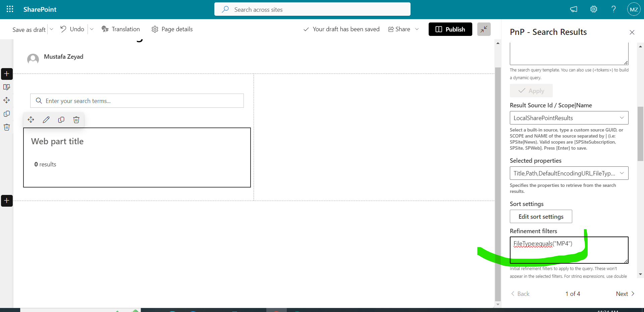Open Translation in command bar
This screenshot has width=644, height=312.
(x=121, y=29)
